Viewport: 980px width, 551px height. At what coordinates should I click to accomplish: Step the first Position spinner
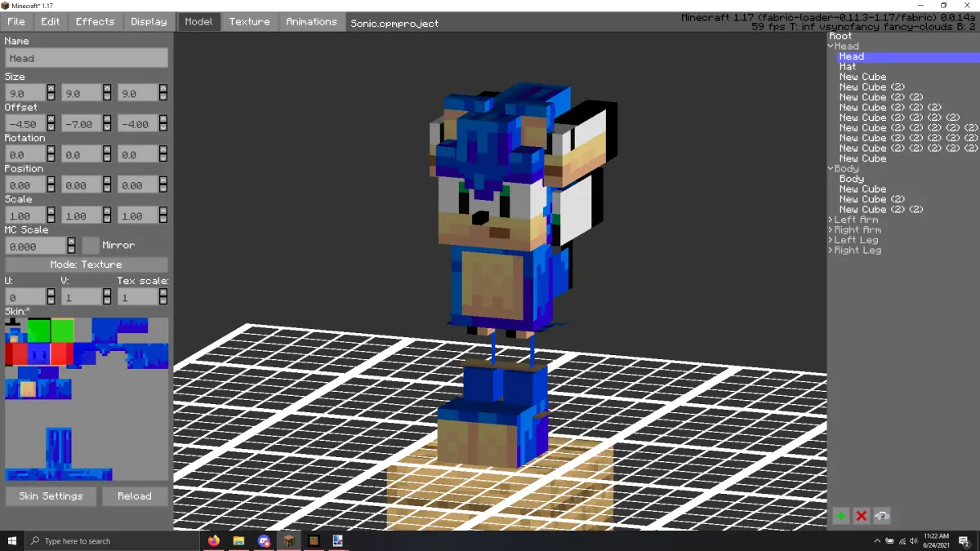coord(51,185)
